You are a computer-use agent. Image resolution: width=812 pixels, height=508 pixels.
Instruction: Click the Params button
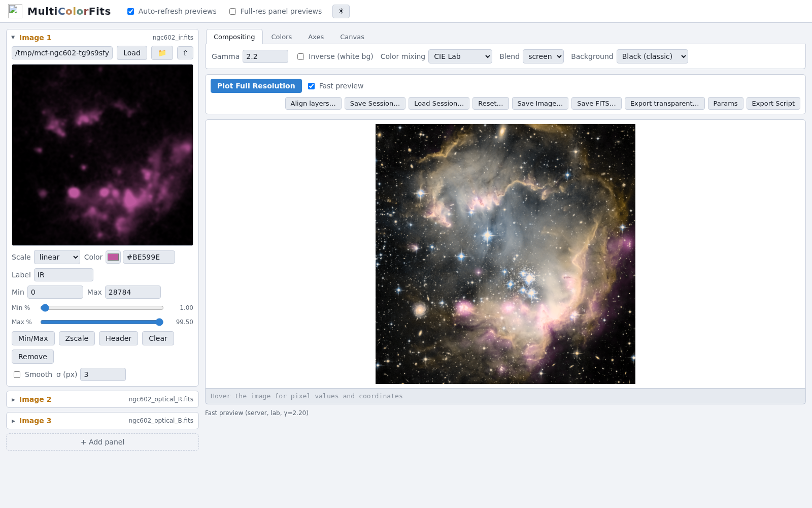[x=726, y=103]
